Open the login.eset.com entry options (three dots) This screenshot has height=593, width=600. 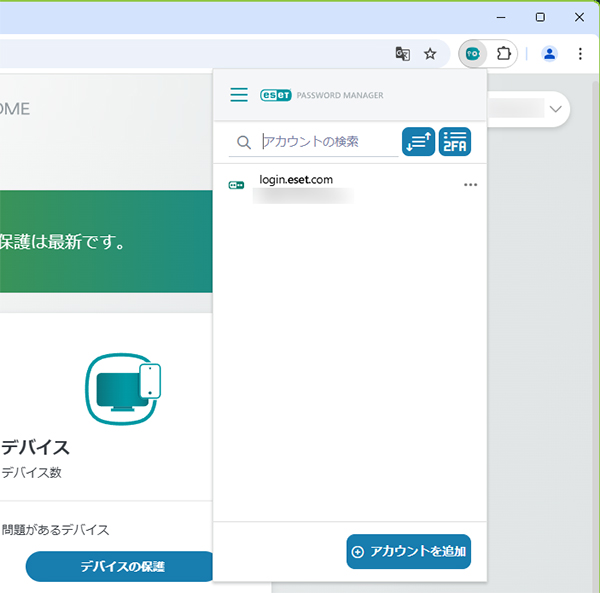(x=470, y=185)
